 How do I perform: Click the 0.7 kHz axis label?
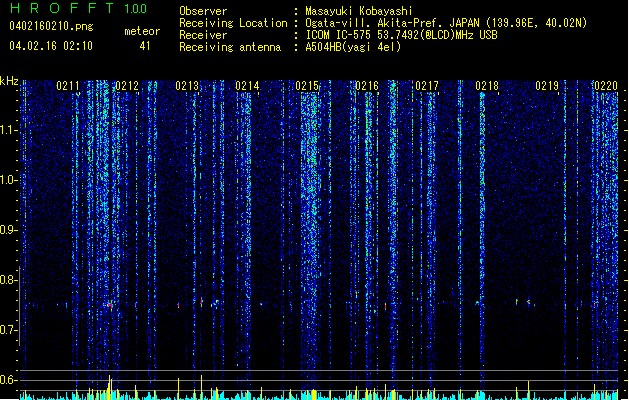[x=8, y=330]
